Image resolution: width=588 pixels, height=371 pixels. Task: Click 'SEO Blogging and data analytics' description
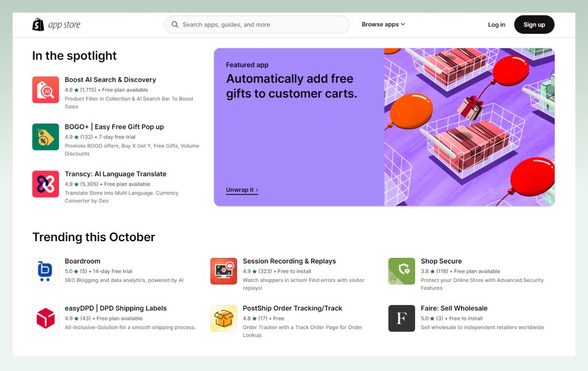[x=124, y=280]
